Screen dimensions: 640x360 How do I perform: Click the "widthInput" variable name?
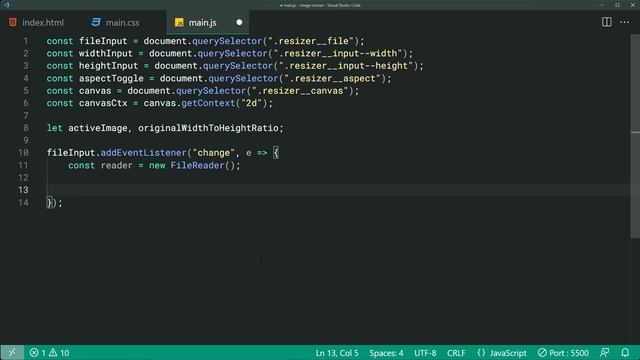(x=106, y=53)
